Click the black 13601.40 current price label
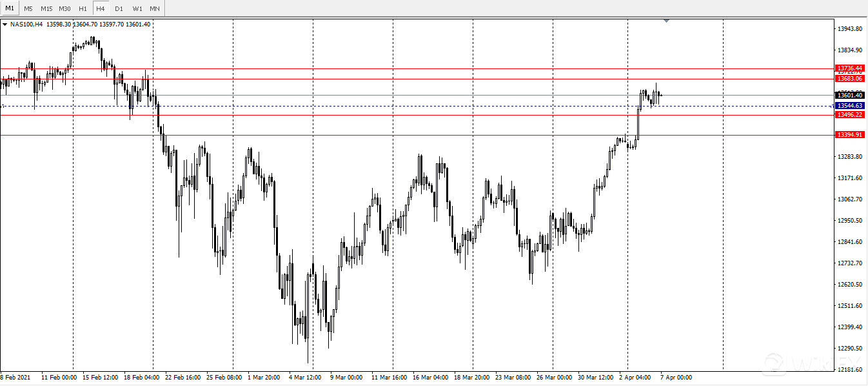The width and height of the screenshot is (868, 386). coord(849,95)
